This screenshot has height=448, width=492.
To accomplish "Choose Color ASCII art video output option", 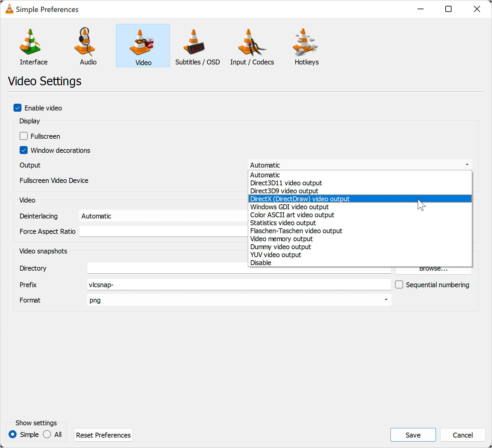I will click(360, 215).
